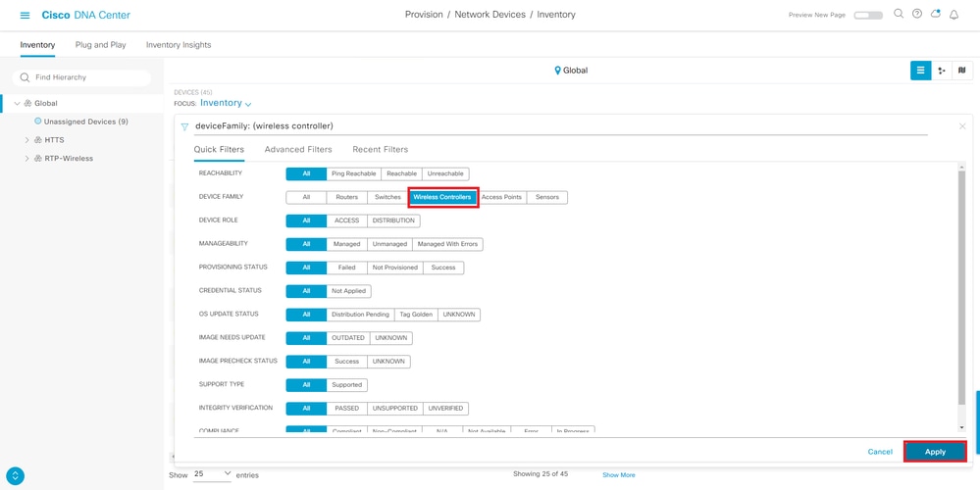
Task: Switch to topology view icon
Action: pos(941,71)
